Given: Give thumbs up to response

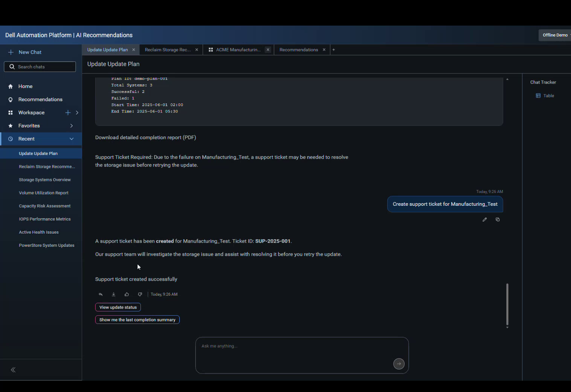Looking at the screenshot, I should [x=127, y=294].
